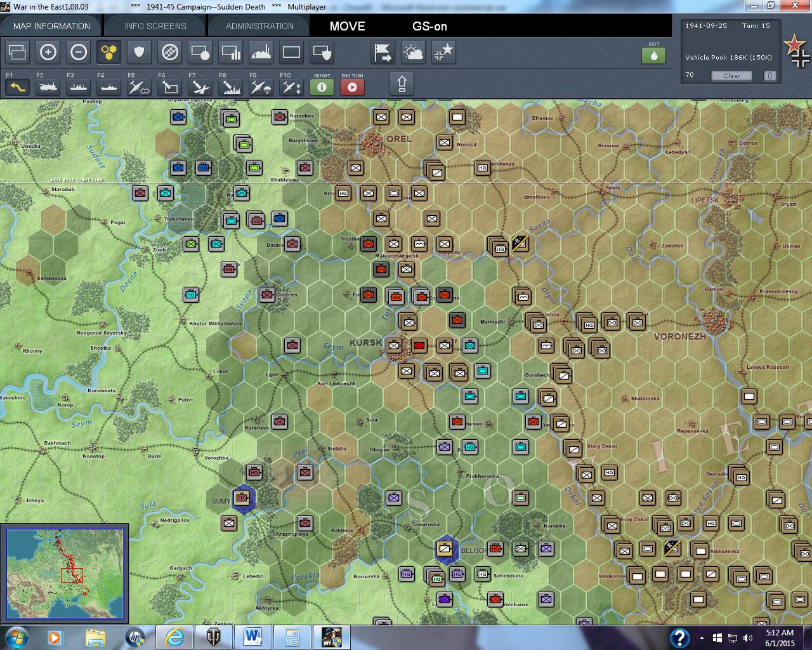Open the green REPORT info button

coord(322,87)
